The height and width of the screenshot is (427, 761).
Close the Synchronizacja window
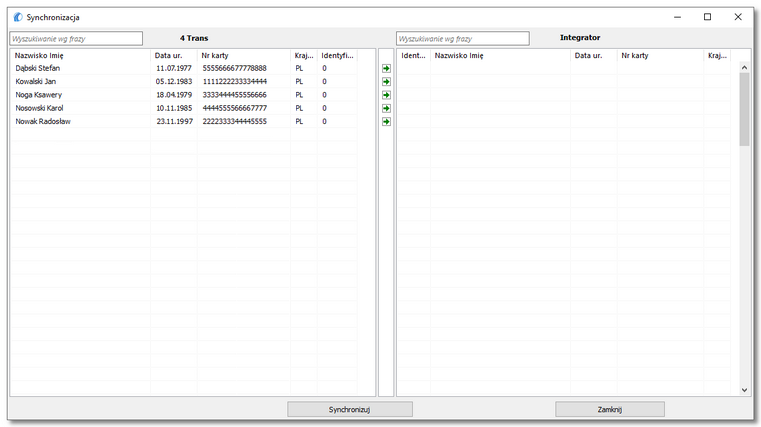738,17
